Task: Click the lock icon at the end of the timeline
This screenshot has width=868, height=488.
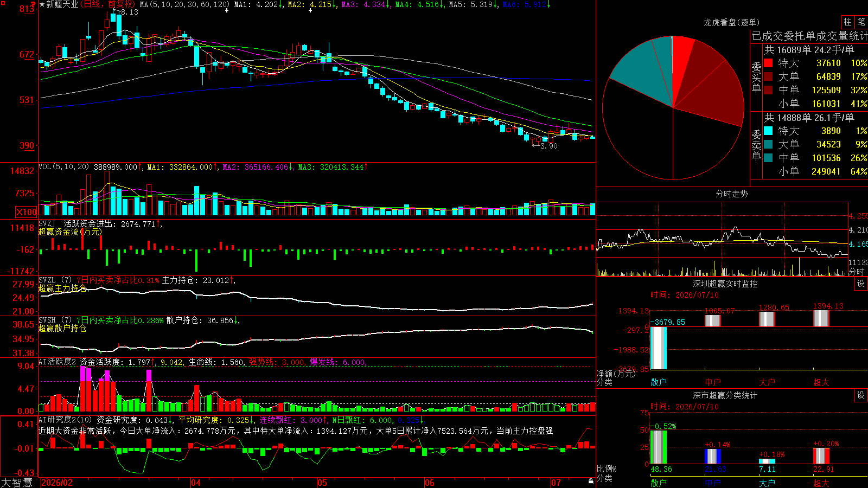Action: pyautogui.click(x=591, y=481)
